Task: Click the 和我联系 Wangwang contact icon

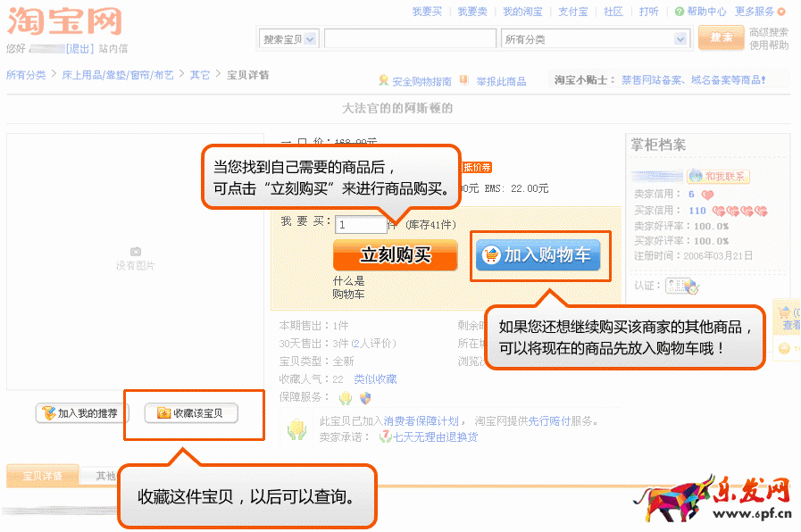Action: [x=696, y=175]
